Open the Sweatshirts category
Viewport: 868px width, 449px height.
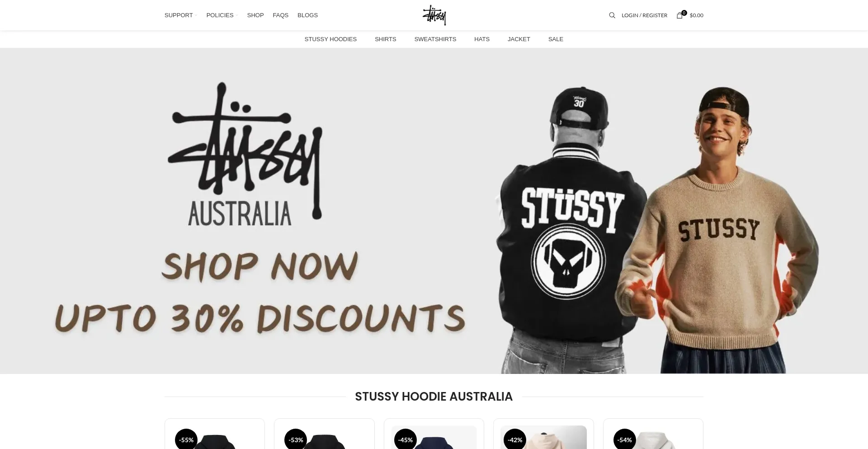point(435,39)
